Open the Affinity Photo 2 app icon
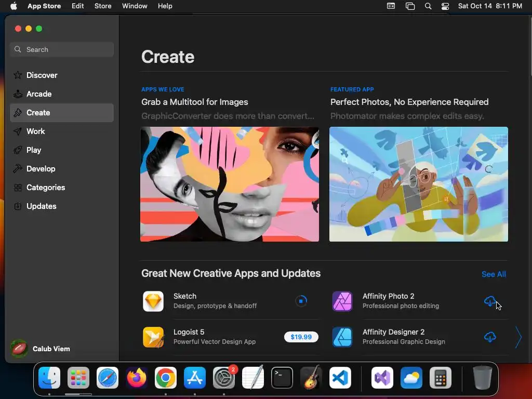This screenshot has width=532, height=399. click(x=342, y=301)
